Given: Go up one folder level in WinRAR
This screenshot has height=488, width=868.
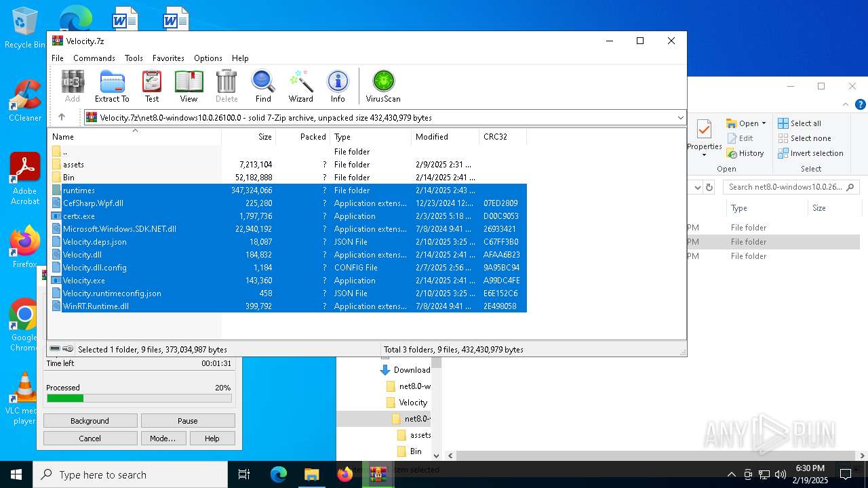Looking at the screenshot, I should click(x=62, y=117).
